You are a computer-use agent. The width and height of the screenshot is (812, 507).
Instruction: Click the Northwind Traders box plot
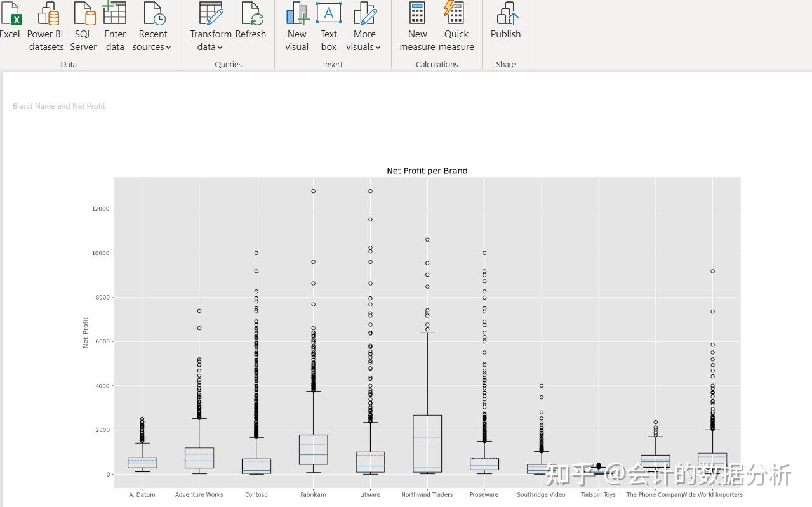427,444
